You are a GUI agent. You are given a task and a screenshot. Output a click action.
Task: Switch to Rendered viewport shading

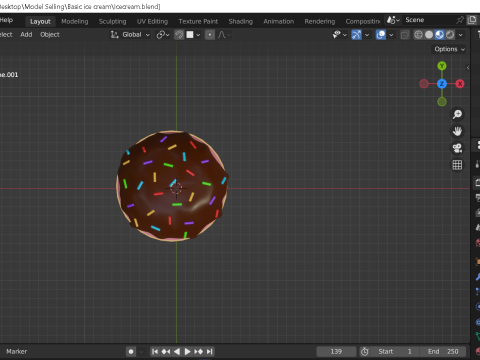[x=450, y=35]
